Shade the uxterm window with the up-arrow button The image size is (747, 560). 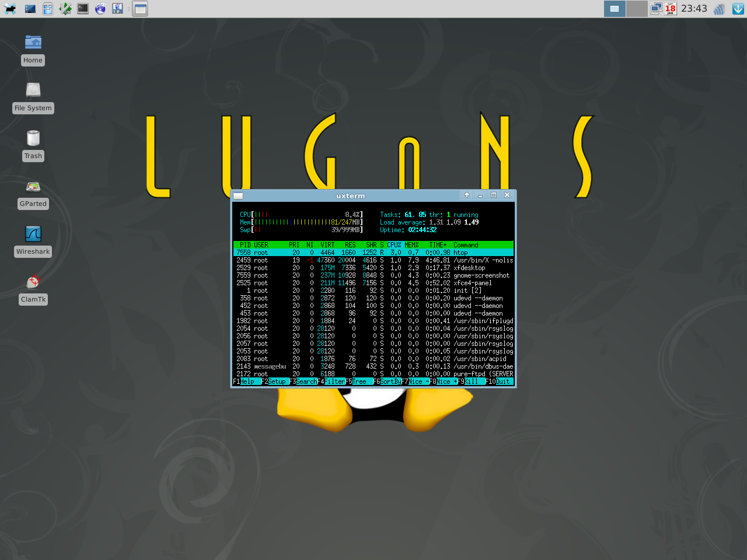click(467, 195)
